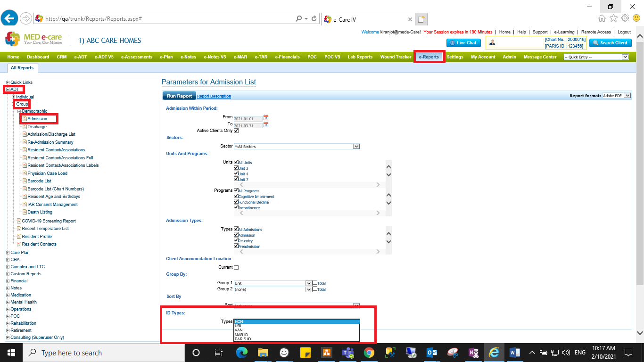644x362 pixels.
Task: Uncheck the Active Clients Only checkbox
Action: 236,131
